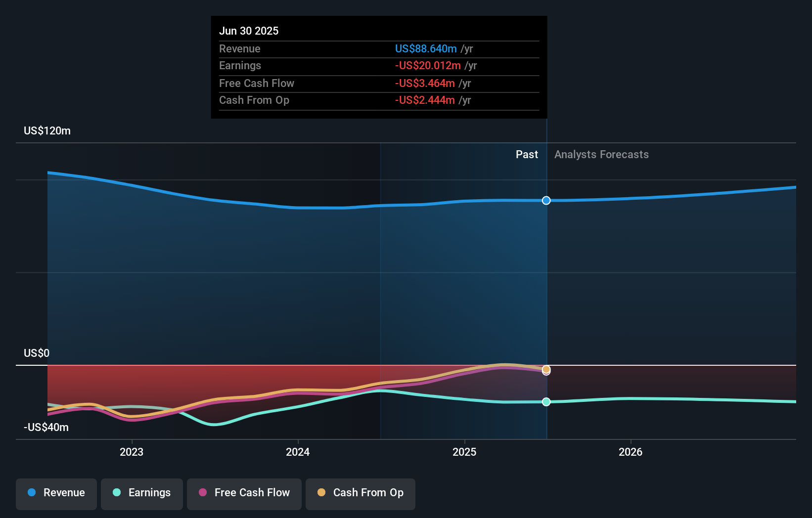Select the Earnings data point marker on the chart
Screen dimensions: 812x518
[x=546, y=402]
